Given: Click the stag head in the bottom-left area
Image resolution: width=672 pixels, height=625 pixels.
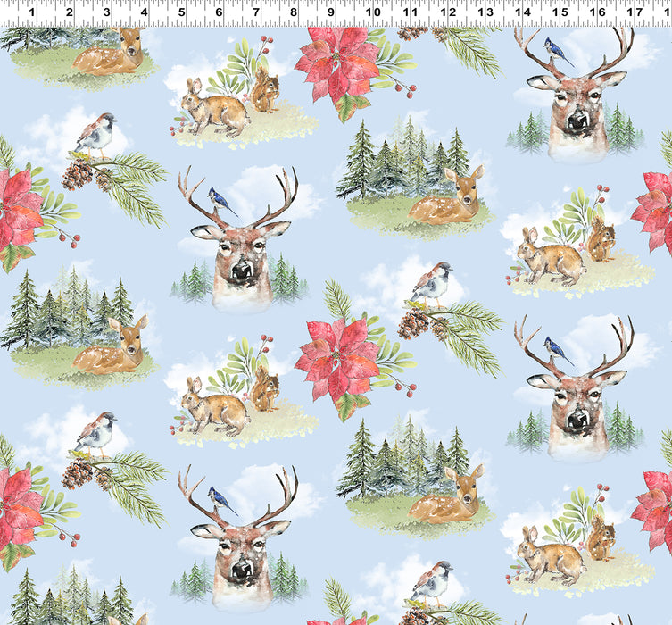Looking at the screenshot, I should 238,536.
